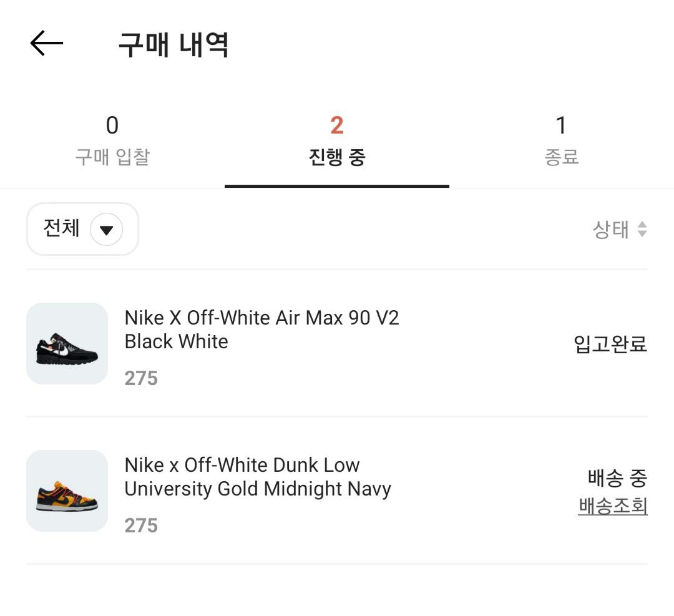
Task: Click the up-down sort arrows icon
Action: point(642,230)
